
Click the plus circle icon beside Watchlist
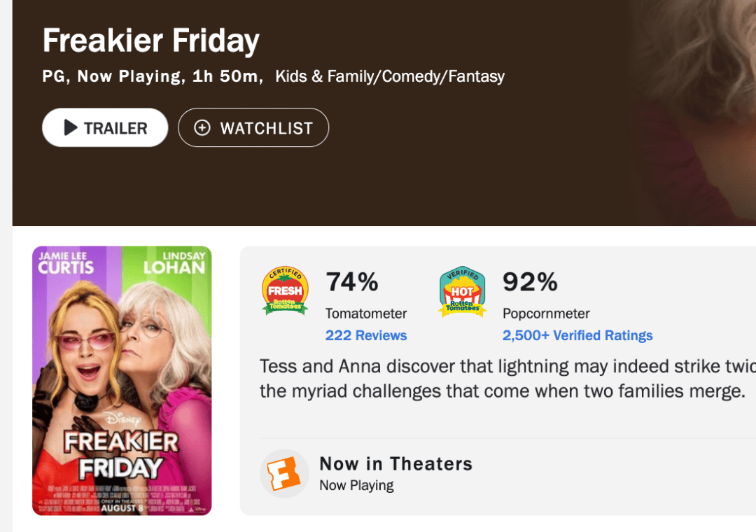coord(202,127)
